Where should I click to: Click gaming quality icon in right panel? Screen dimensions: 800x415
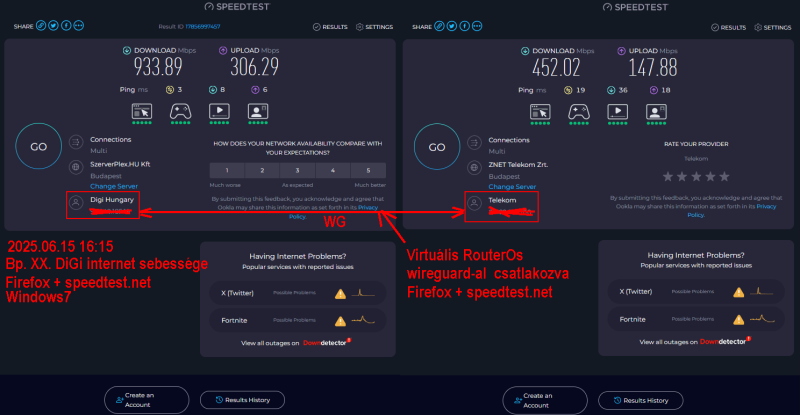click(579, 113)
